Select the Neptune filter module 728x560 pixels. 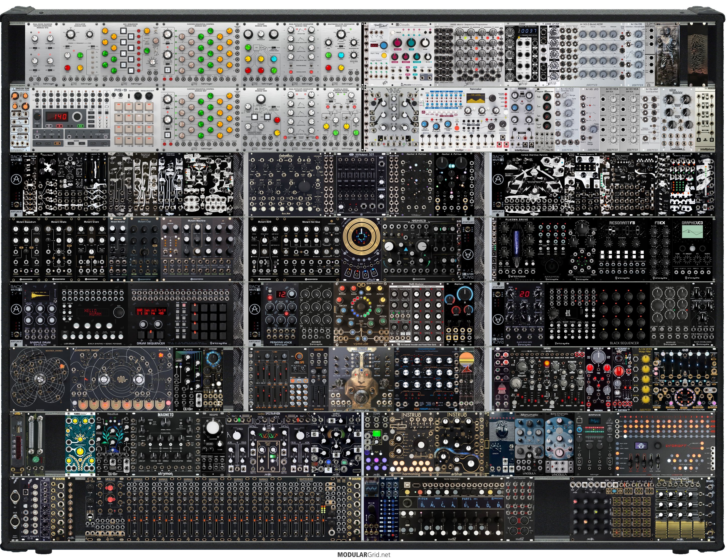459,314
